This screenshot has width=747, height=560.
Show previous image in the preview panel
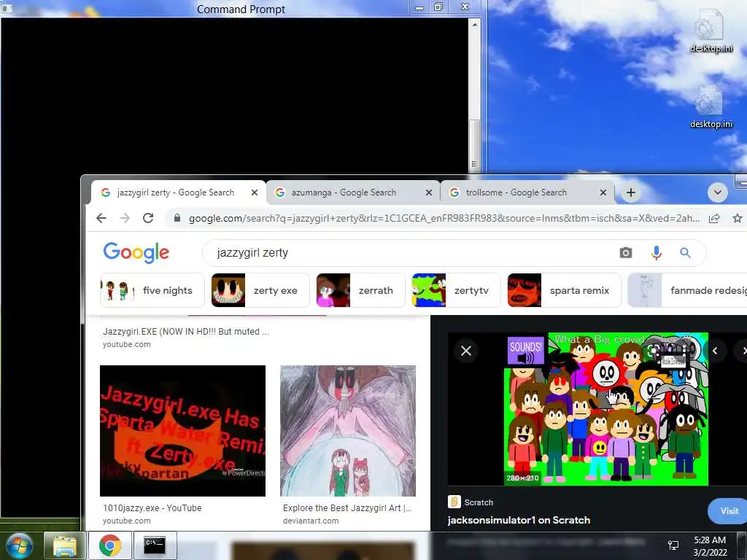[715, 351]
